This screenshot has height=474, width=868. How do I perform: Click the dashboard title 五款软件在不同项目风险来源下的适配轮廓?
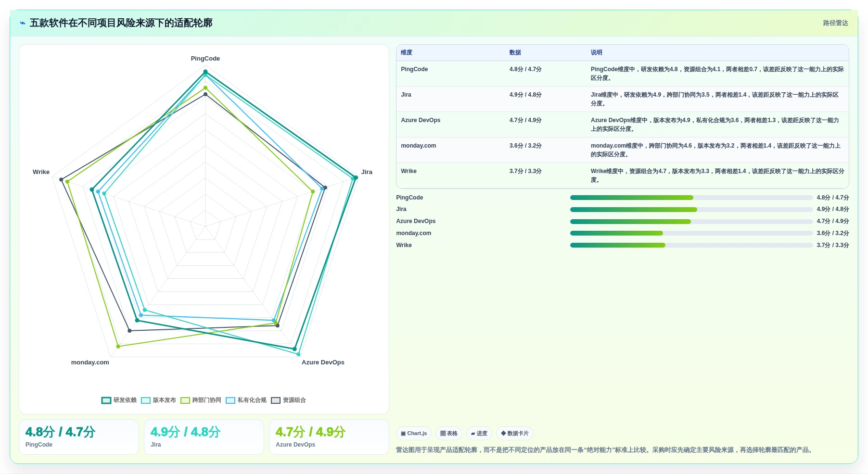click(x=121, y=23)
